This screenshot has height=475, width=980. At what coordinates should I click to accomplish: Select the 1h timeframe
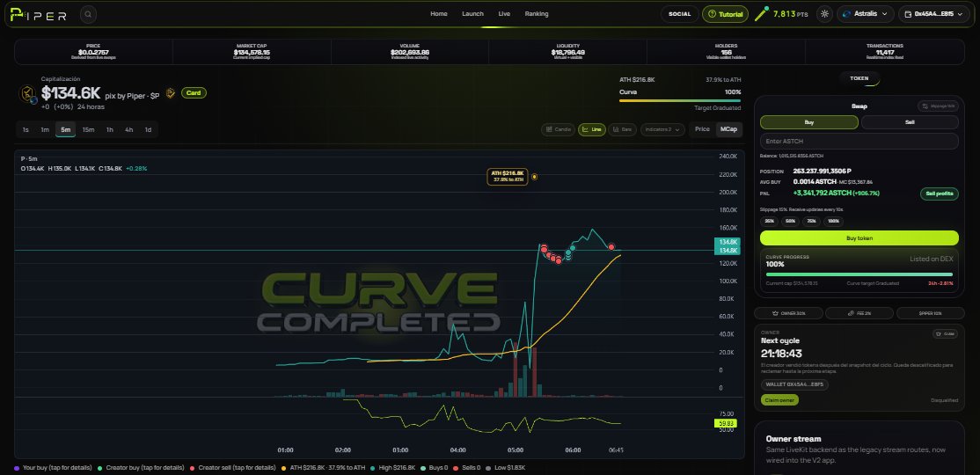point(109,130)
